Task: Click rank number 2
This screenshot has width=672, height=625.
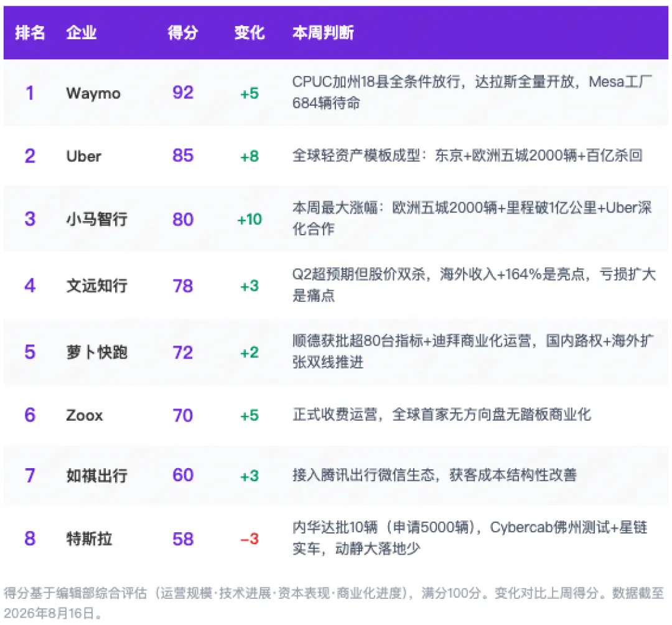Action: point(30,156)
